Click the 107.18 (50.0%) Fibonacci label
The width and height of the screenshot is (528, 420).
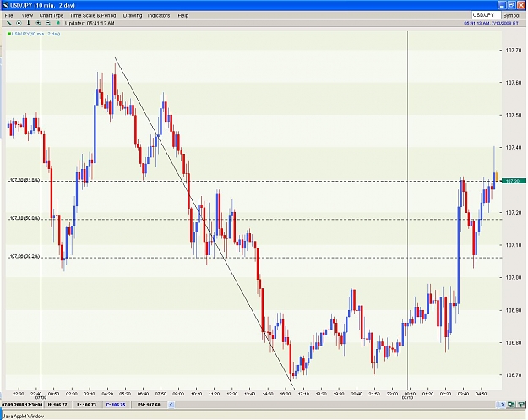pos(24,219)
